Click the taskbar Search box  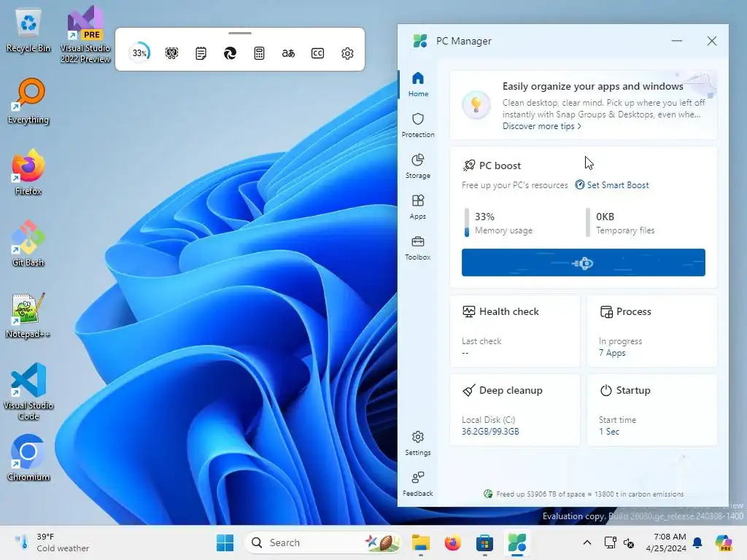pos(323,542)
